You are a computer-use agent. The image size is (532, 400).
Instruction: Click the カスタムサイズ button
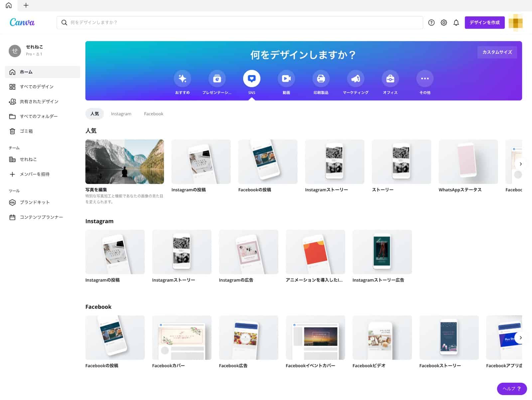[x=497, y=52]
